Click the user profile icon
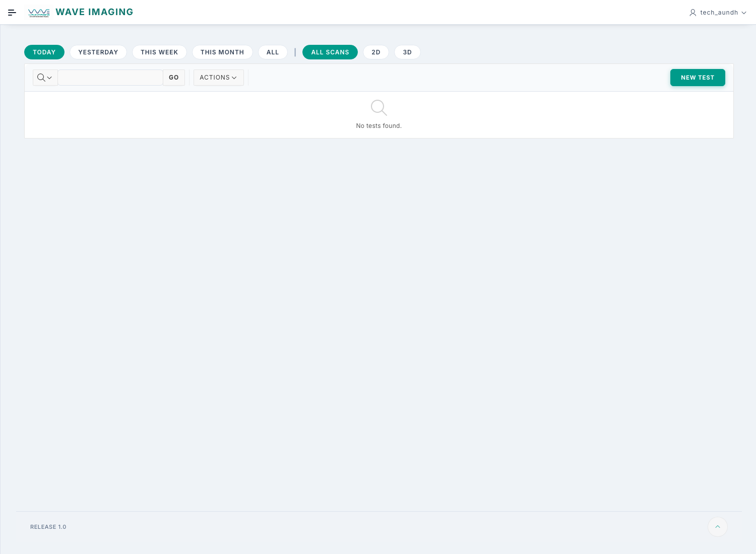This screenshot has height=554, width=756. (x=692, y=13)
